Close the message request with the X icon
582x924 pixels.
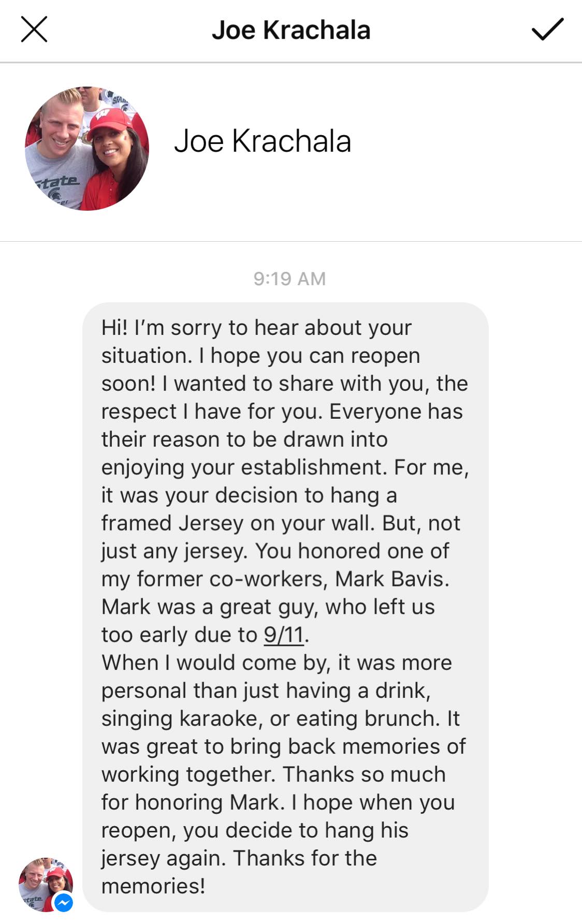34,29
